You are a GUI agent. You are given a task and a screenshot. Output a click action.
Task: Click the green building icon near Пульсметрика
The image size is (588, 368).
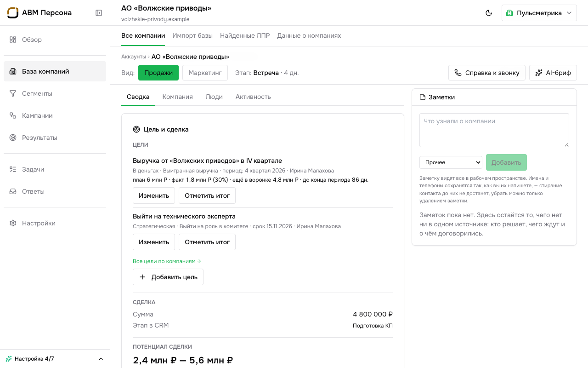(x=509, y=13)
